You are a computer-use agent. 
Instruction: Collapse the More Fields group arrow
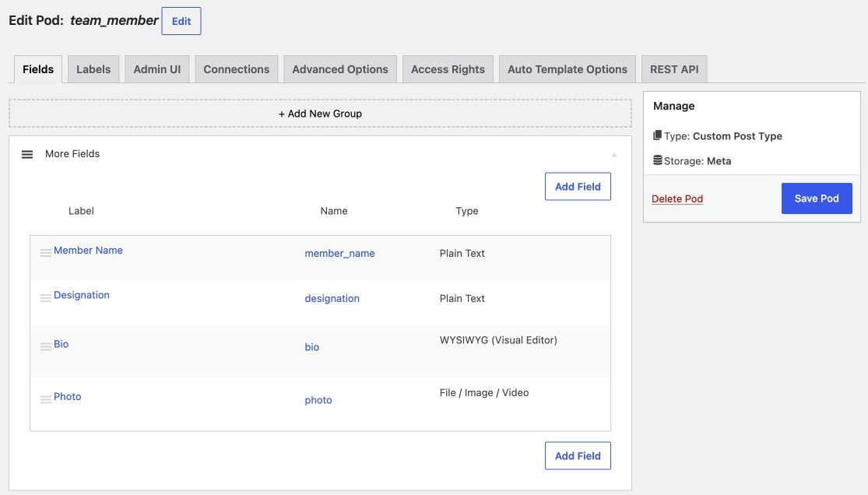(614, 154)
